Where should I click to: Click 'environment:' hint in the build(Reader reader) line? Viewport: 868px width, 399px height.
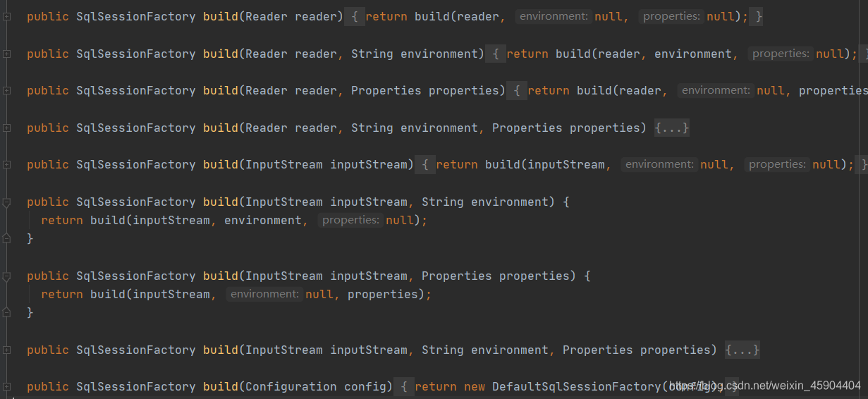554,16
